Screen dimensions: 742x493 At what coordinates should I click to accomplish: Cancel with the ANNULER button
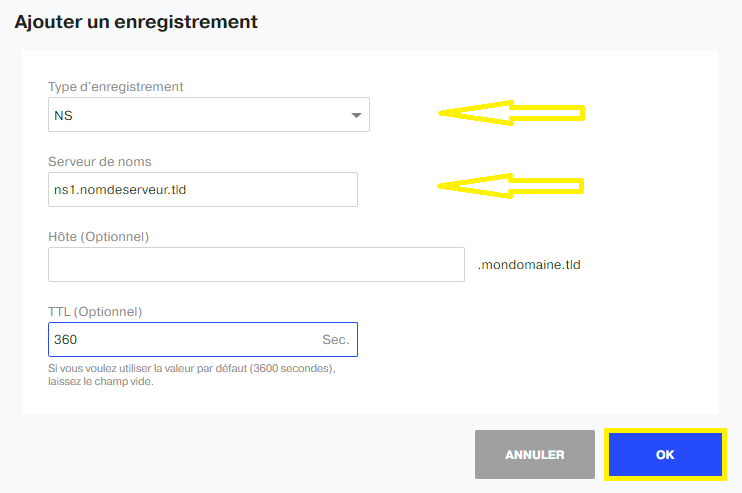535,454
